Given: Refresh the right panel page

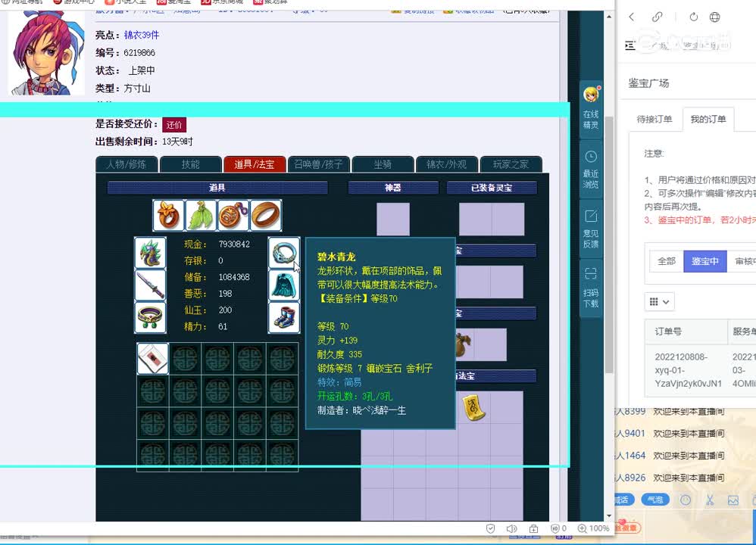Looking at the screenshot, I should (693, 17).
